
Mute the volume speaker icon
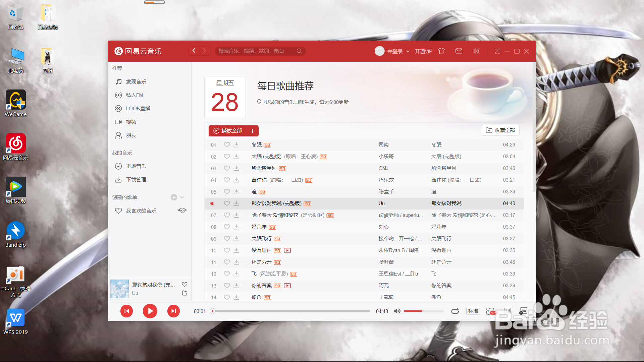coord(397,311)
